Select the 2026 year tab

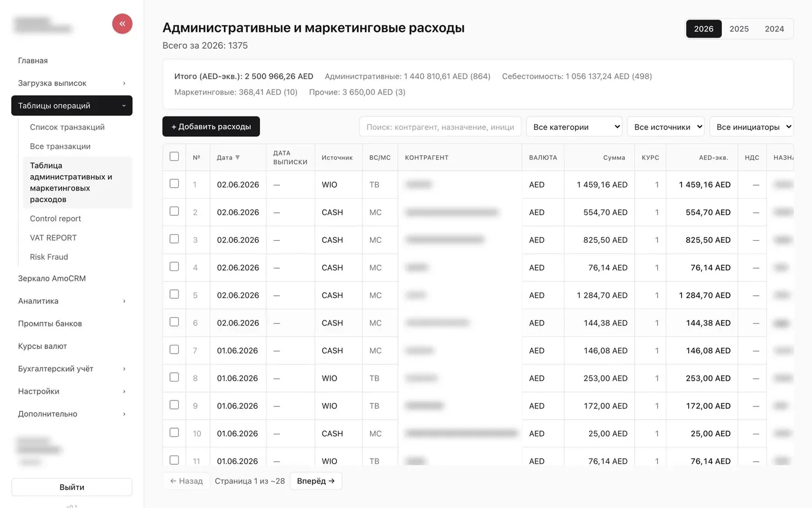[703, 29]
